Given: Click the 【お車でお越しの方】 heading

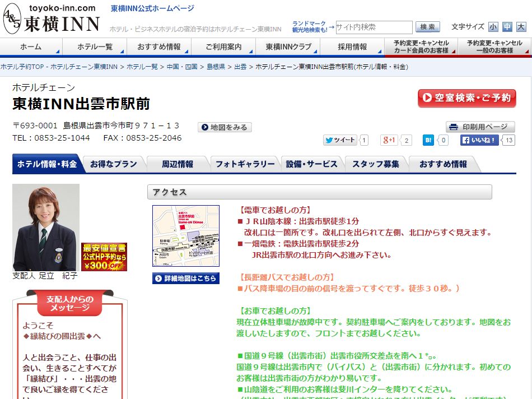Looking at the screenshot, I should 275,311.
